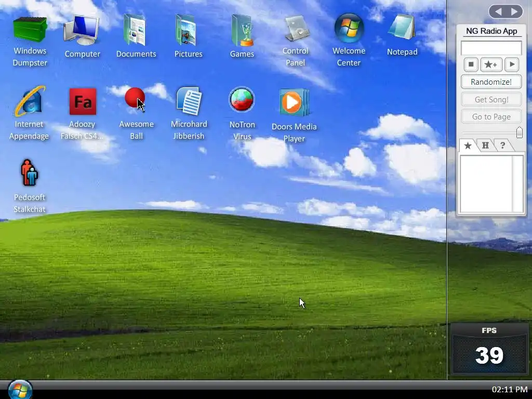Click the 02:11 PM taskbar clock
The image size is (532, 399).
[510, 389]
